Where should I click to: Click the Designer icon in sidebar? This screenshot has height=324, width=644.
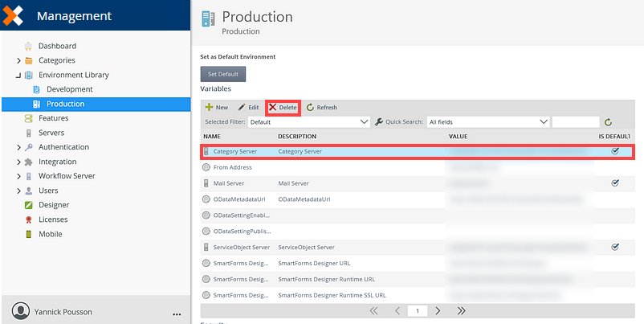coord(29,205)
